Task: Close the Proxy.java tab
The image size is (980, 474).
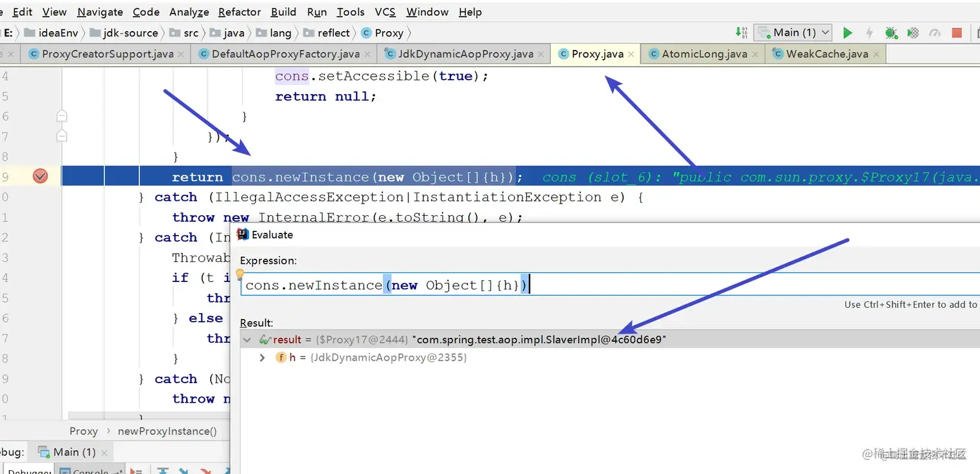Action: point(631,54)
